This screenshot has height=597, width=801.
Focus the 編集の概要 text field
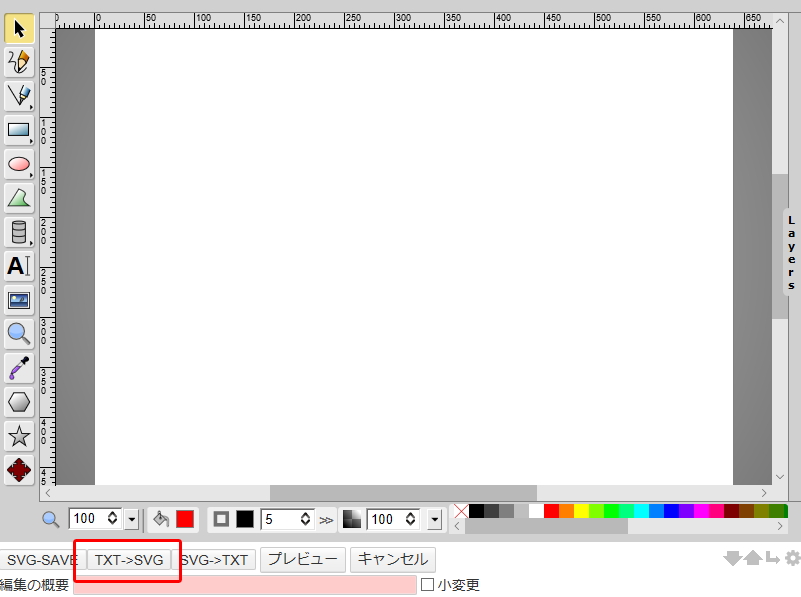[x=244, y=585]
